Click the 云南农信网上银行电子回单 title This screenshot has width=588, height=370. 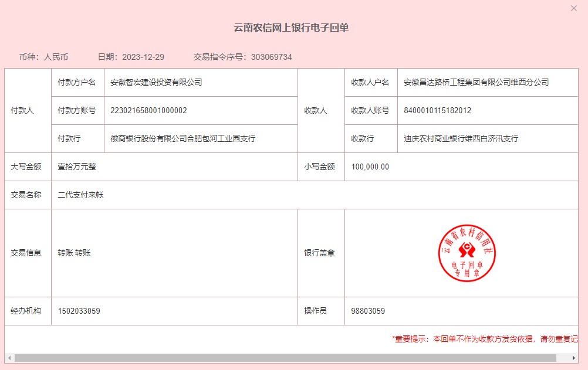click(x=291, y=28)
